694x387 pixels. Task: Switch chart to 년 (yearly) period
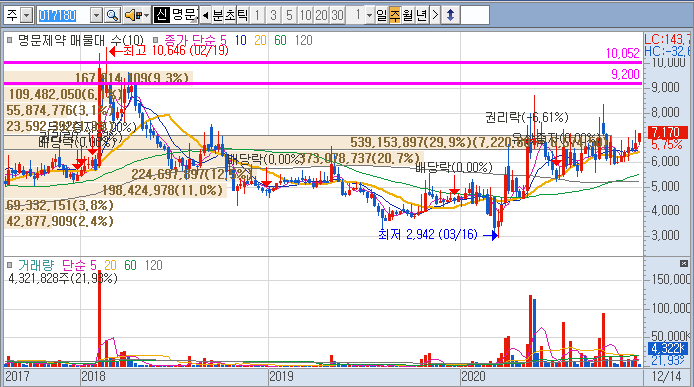[421, 15]
